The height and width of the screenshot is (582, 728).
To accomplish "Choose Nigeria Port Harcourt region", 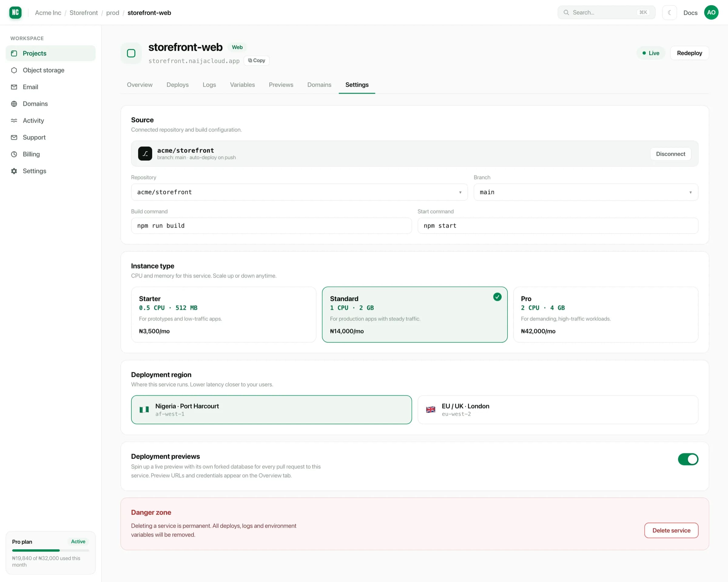I will coord(271,410).
